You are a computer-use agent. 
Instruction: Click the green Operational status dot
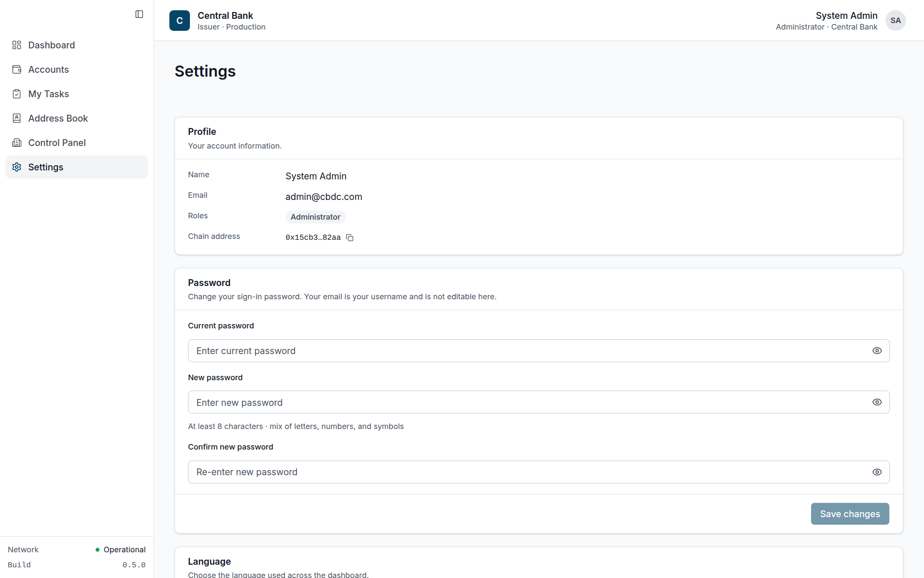click(98, 549)
